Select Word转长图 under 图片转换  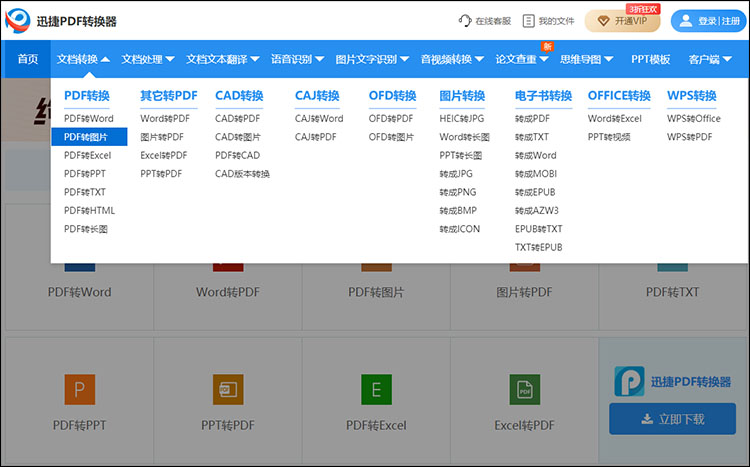click(464, 137)
